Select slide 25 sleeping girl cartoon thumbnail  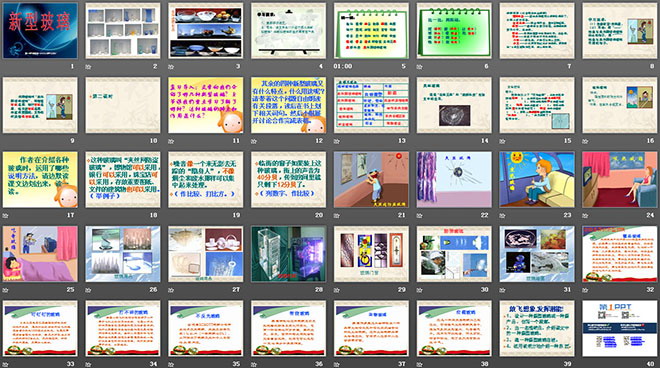click(40, 254)
